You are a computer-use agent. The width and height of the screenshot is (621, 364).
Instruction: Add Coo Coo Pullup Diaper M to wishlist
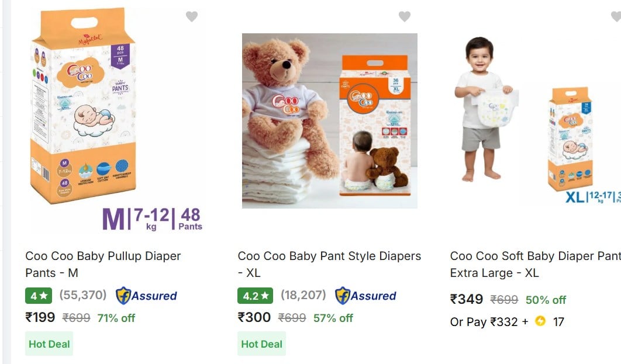coord(192,16)
